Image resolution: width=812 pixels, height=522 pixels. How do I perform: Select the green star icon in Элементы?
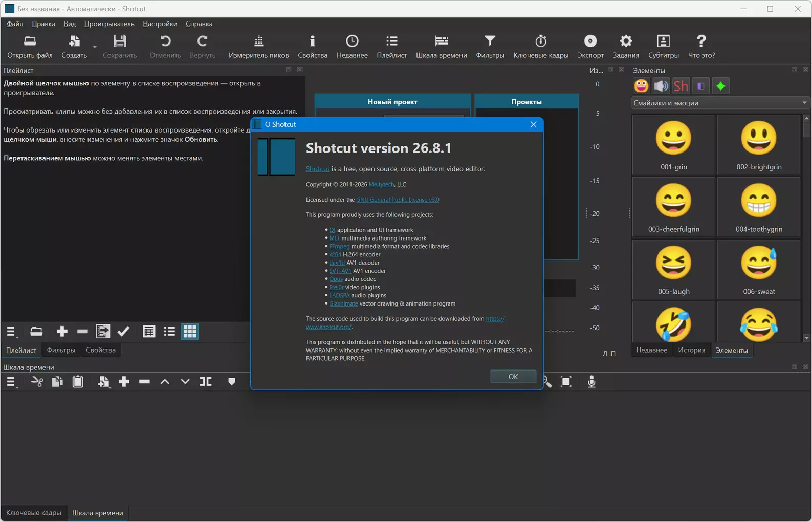click(x=721, y=86)
